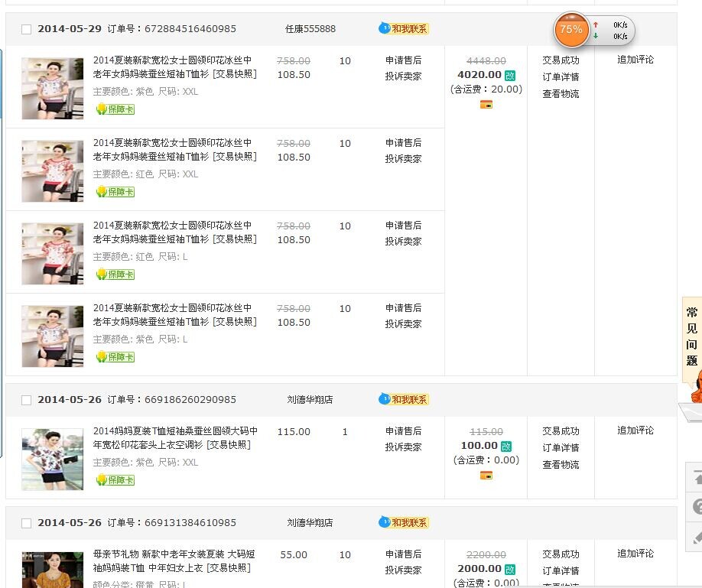Open 母亲节礼物 item title link
702x588 pixels.
[x=174, y=560]
